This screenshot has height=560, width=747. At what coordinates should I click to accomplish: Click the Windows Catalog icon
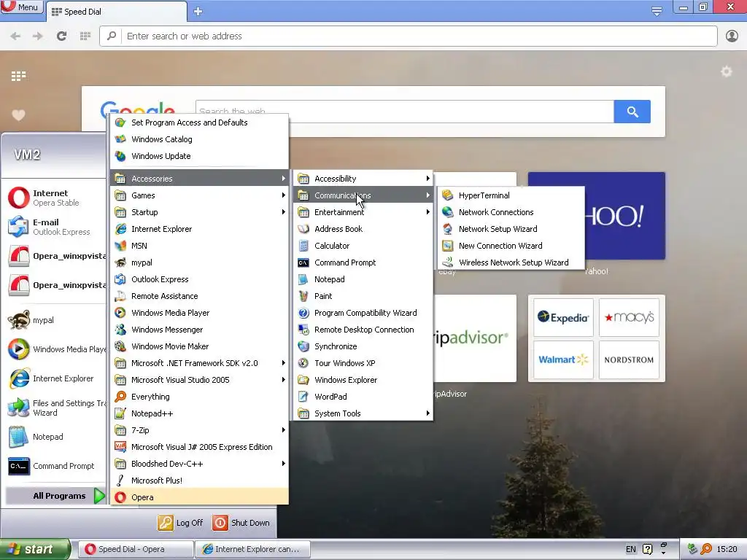(120, 139)
